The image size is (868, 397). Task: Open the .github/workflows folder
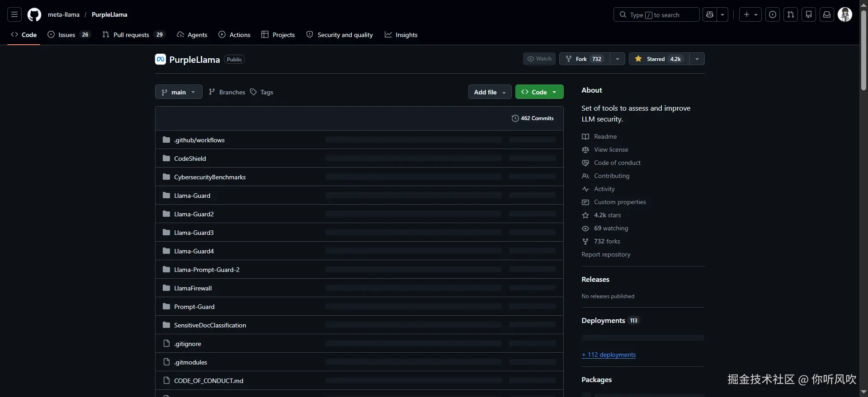click(199, 140)
